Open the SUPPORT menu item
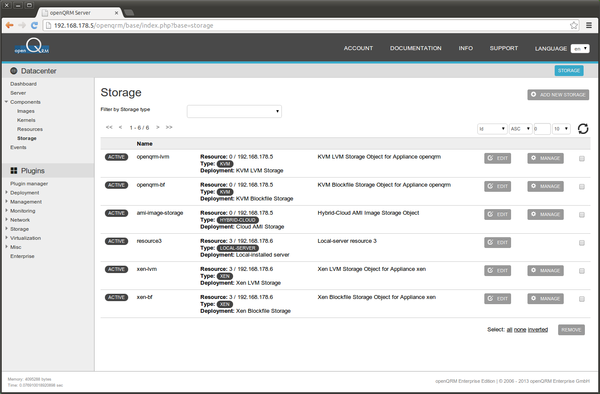The height and width of the screenshot is (394, 600). click(504, 48)
